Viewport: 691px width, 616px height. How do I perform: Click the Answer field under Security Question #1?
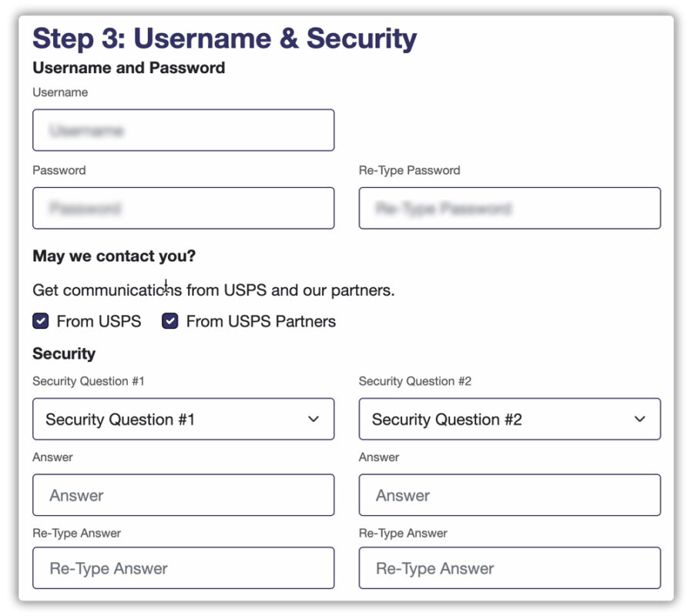pyautogui.click(x=183, y=495)
